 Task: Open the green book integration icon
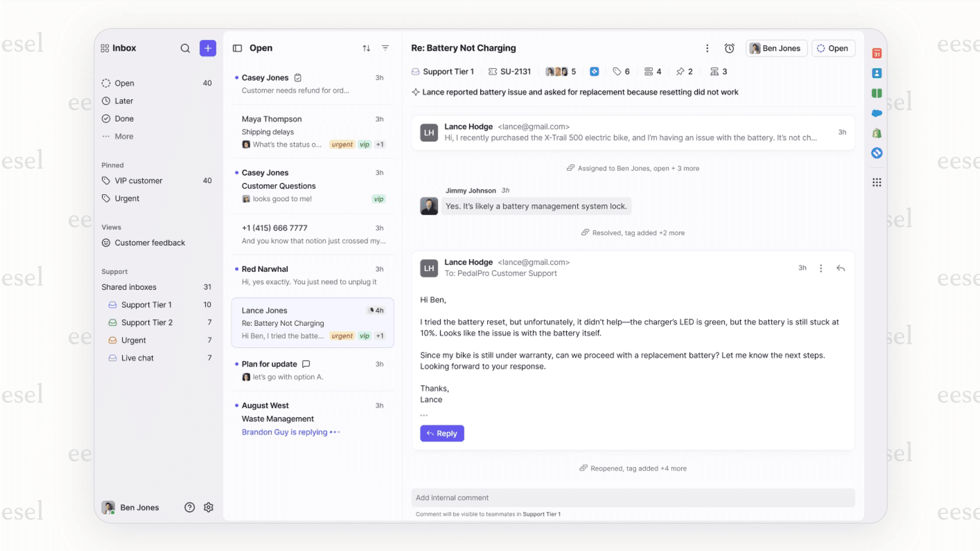(x=877, y=93)
